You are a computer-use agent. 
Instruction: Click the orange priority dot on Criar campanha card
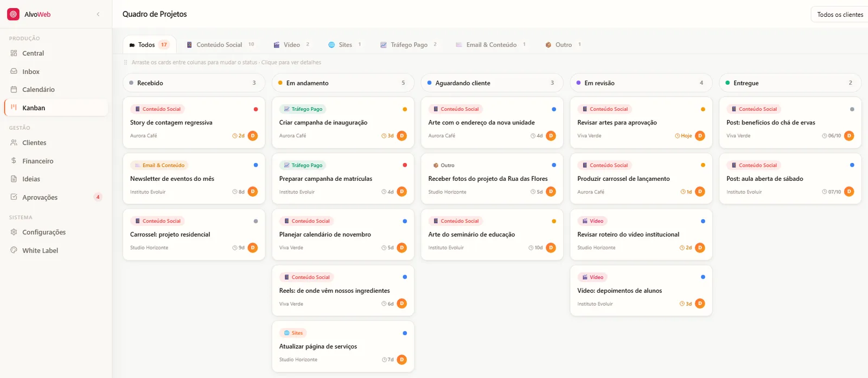(405, 109)
